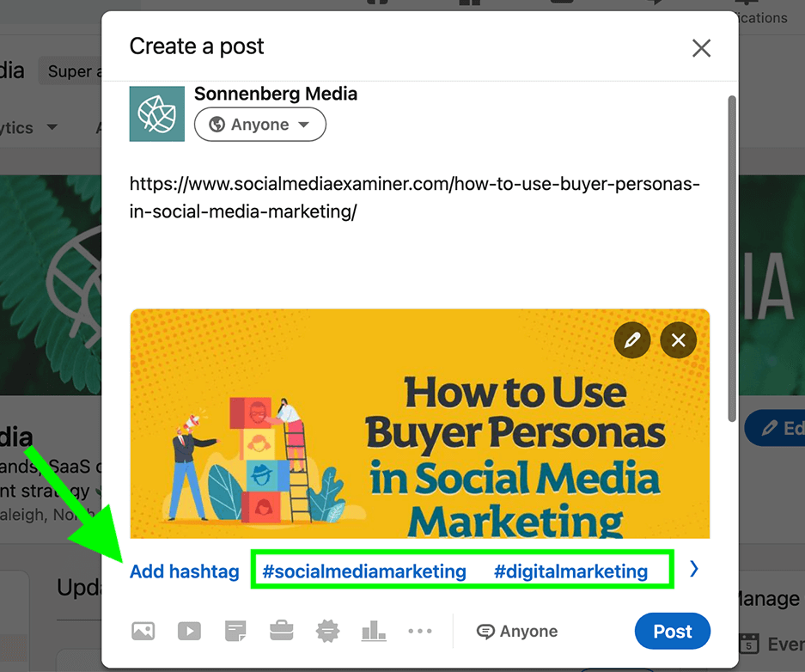The width and height of the screenshot is (805, 672).
Task: Open the Anyone visibility dropdown under Sonnenberg Media
Action: click(x=259, y=125)
